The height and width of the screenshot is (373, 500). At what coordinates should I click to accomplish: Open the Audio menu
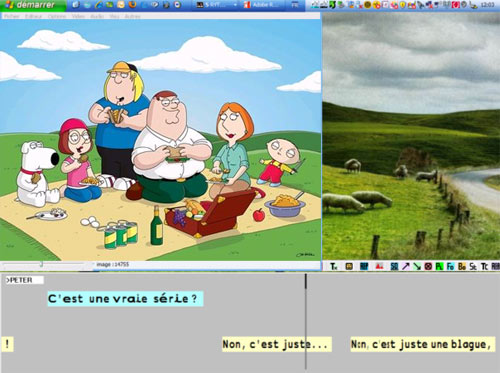tap(97, 16)
